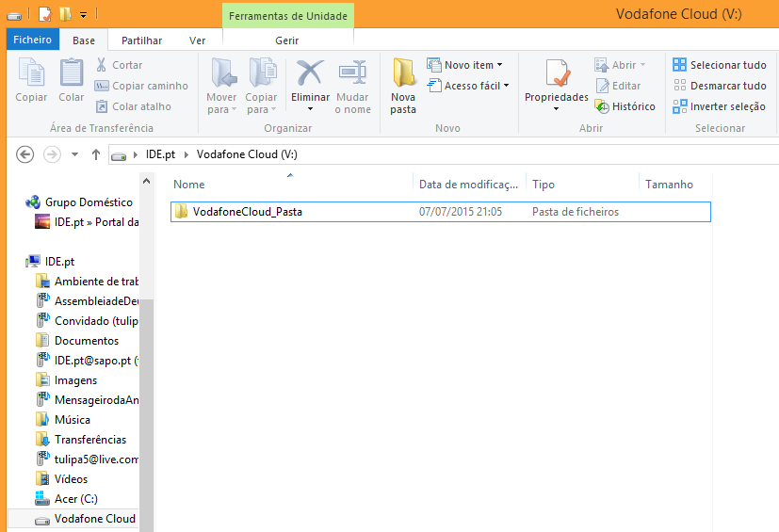Screen dimensions: 779x532
Task: Switch to the Base tab
Action: coord(84,40)
